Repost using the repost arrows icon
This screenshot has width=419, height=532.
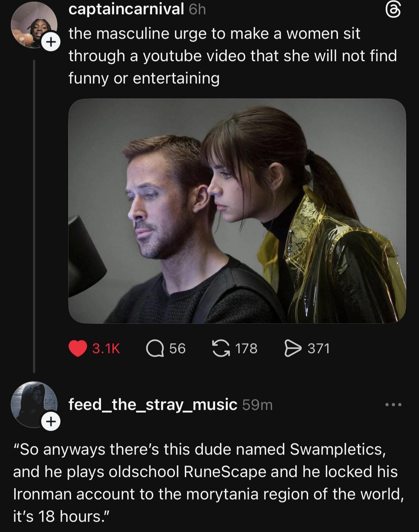pyautogui.click(x=220, y=348)
